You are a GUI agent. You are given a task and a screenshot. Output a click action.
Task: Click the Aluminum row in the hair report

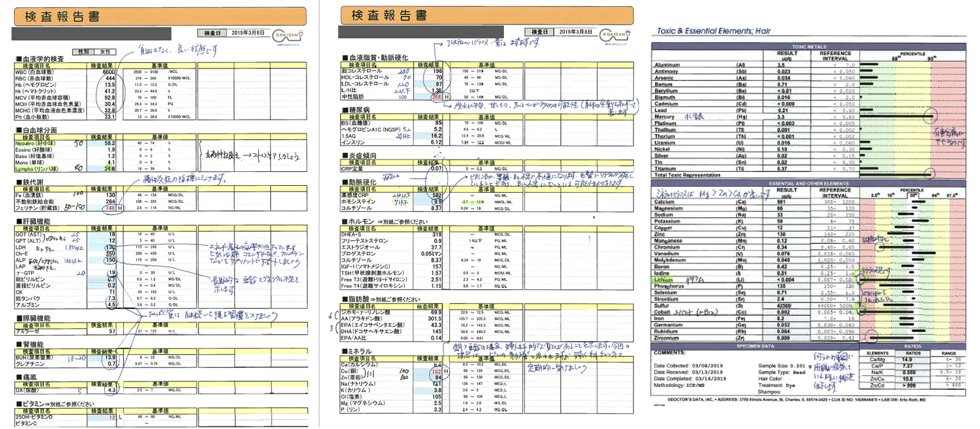pos(809,65)
